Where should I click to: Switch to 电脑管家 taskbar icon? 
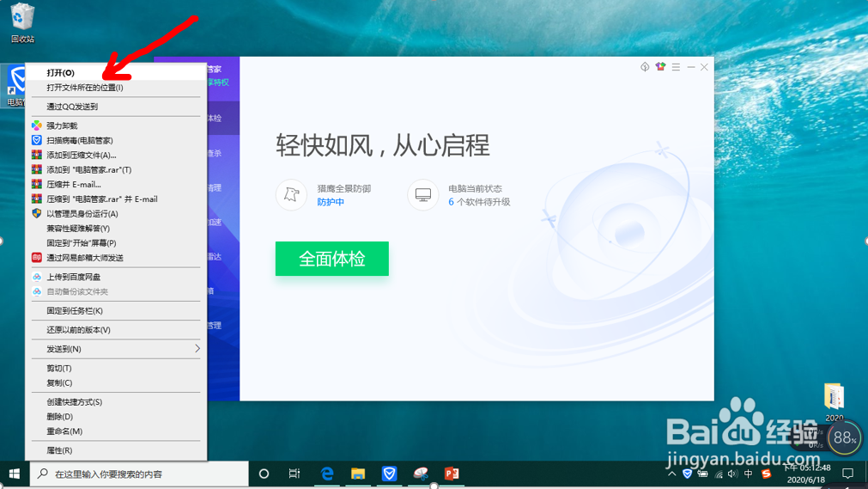[390, 474]
